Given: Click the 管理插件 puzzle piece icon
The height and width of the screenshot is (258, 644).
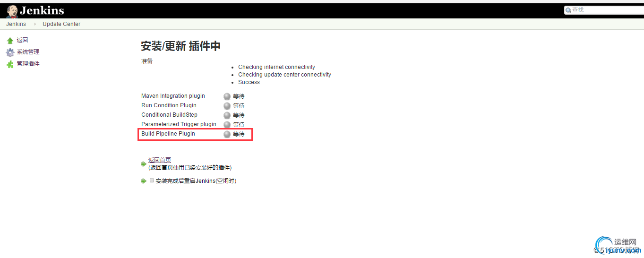Looking at the screenshot, I should pyautogui.click(x=10, y=64).
